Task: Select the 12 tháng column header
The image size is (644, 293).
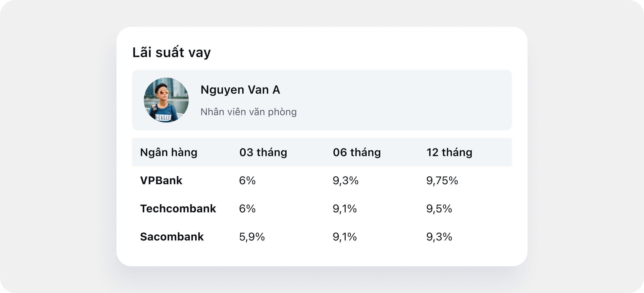Action: click(449, 152)
